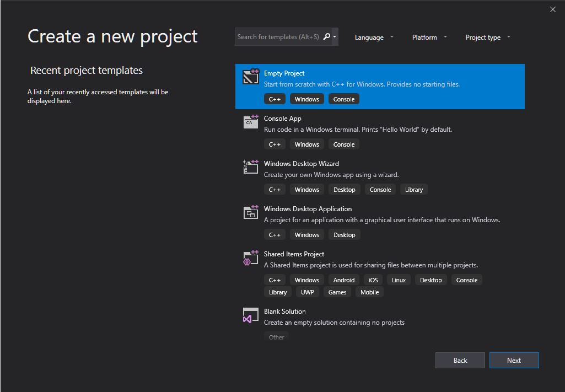Screen dimensions: 565x392
Task: Click the Blank Solution icon
Action: (x=251, y=315)
